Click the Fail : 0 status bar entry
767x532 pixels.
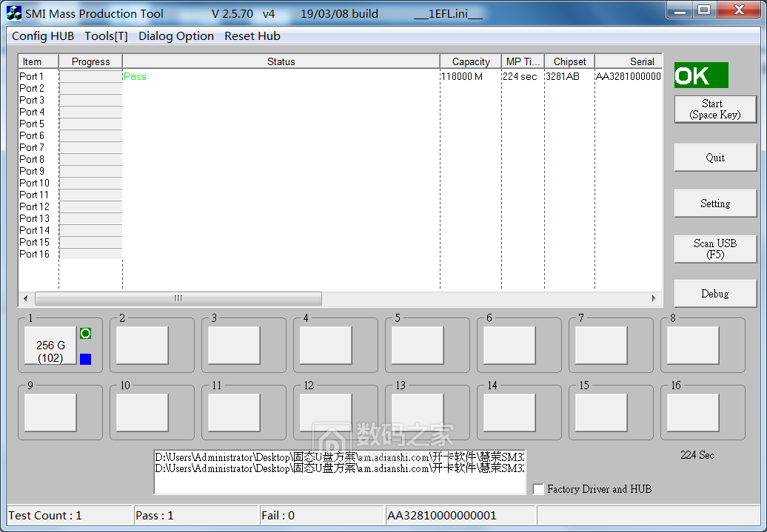pos(322,516)
